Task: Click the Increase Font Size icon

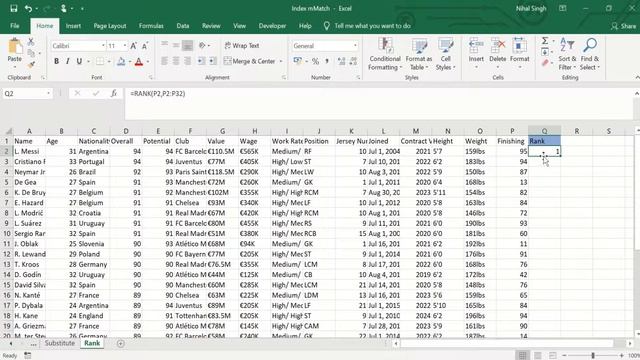Action: (x=133, y=46)
